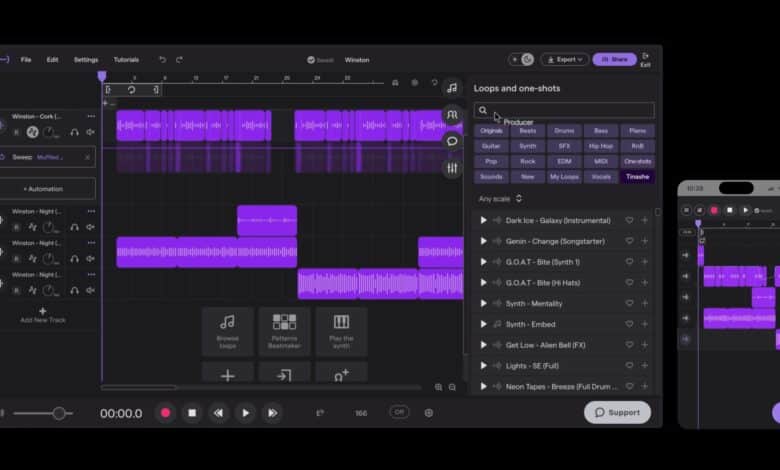Favorite the Genin - Change (Songstarter) loop
780x470 pixels.
[629, 241]
